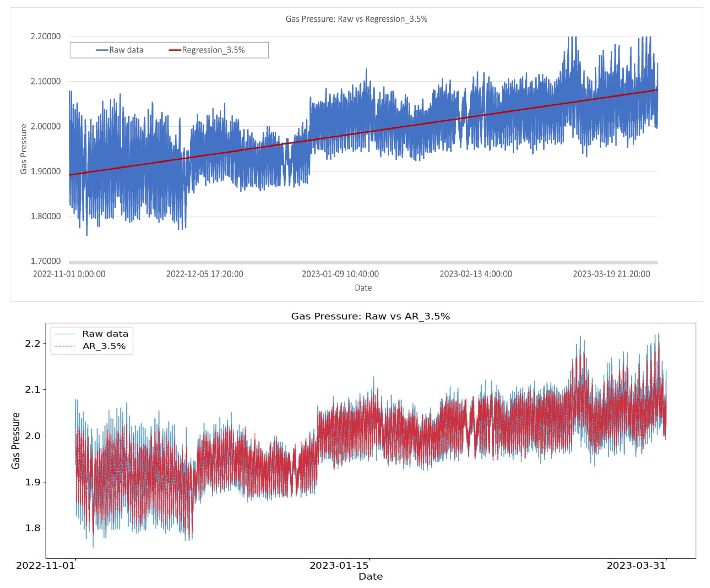Click the 2.20000 y-axis label

46,36
